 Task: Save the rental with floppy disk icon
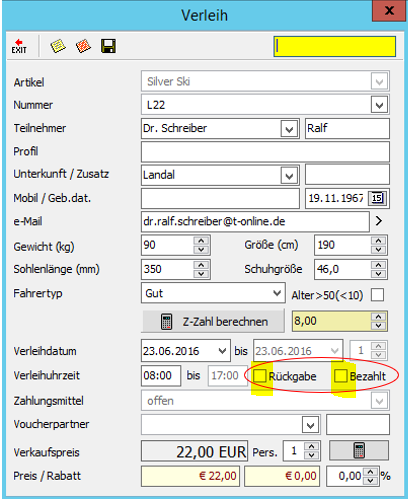(108, 46)
